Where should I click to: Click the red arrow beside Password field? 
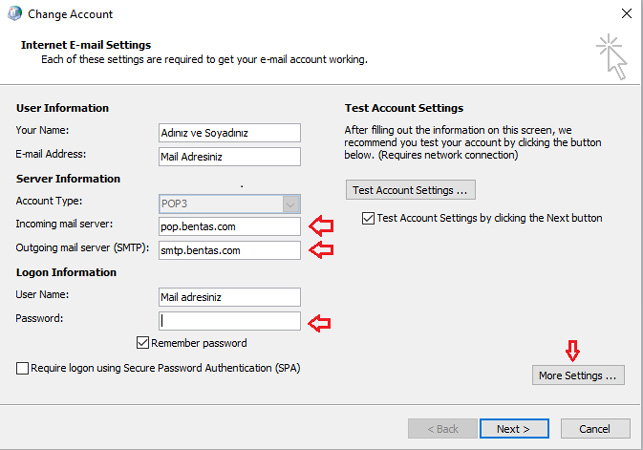(x=319, y=323)
